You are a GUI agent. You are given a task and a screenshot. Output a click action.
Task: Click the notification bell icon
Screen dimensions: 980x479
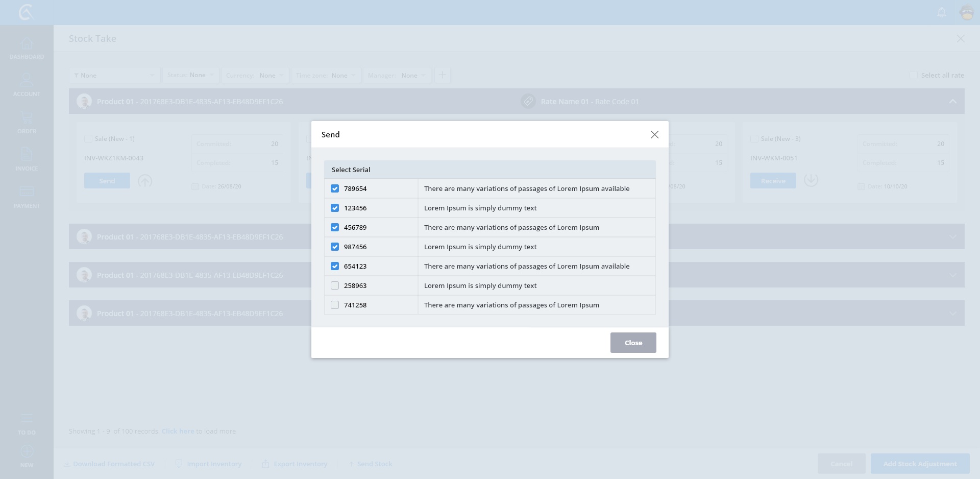tap(942, 12)
